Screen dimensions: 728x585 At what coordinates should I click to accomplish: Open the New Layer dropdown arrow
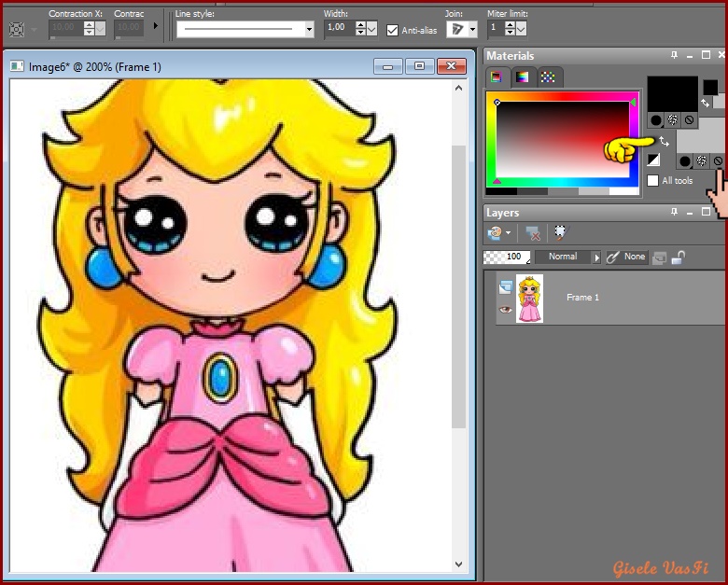coord(509,232)
